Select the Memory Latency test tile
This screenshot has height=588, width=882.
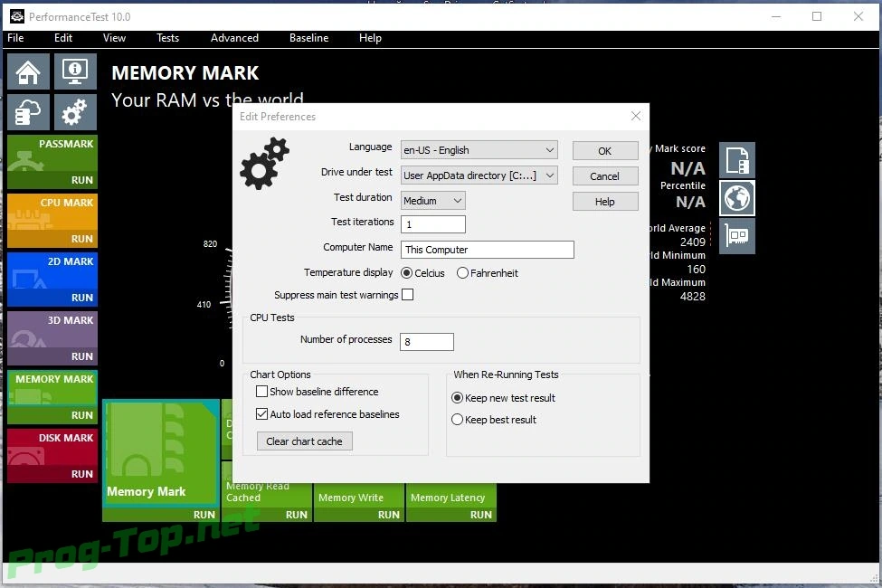451,495
